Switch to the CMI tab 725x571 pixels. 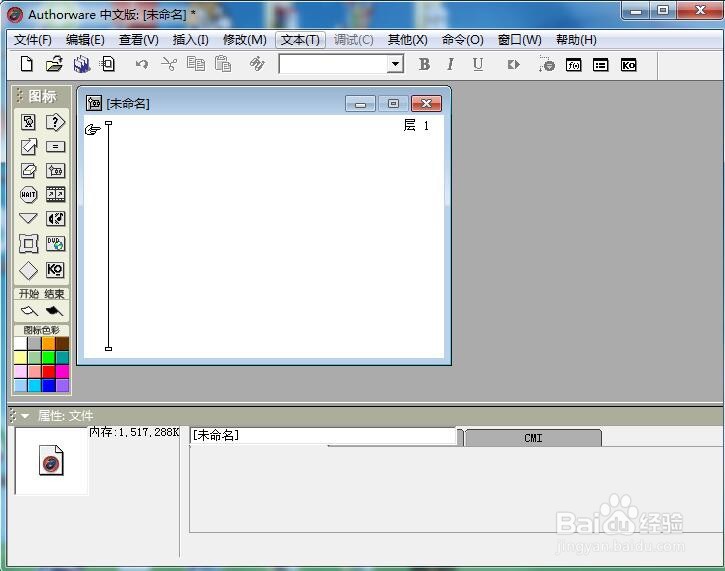[x=533, y=437]
